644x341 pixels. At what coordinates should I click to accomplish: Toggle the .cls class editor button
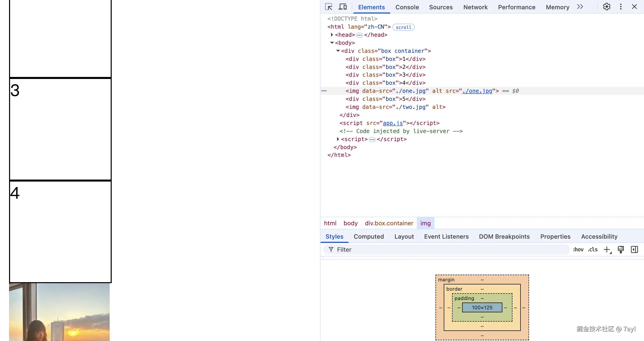coord(593,249)
